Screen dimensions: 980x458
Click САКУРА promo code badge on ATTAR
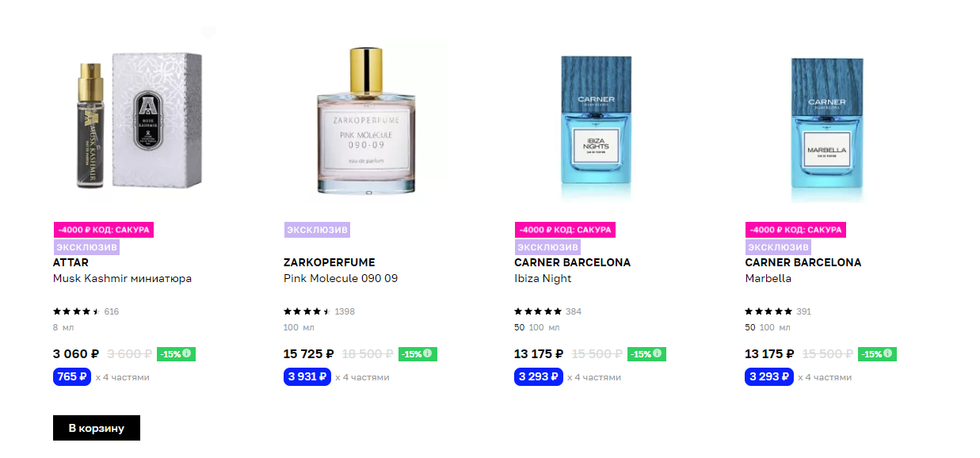pyautogui.click(x=103, y=230)
